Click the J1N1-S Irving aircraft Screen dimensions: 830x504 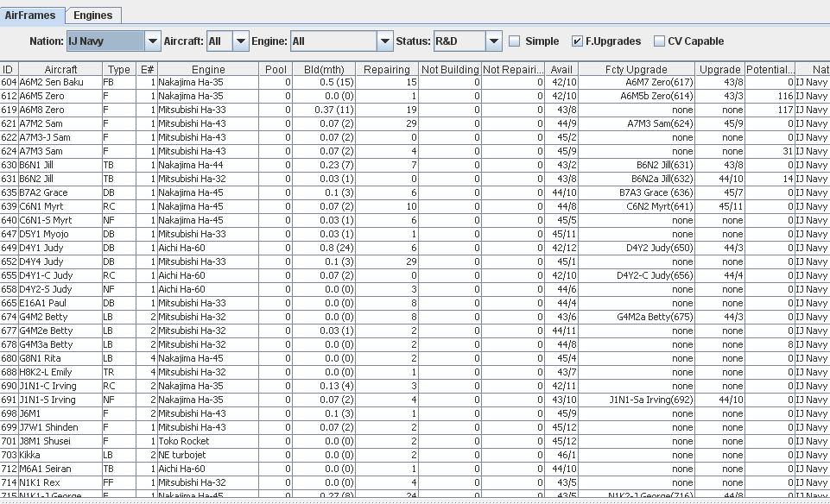(x=60, y=400)
